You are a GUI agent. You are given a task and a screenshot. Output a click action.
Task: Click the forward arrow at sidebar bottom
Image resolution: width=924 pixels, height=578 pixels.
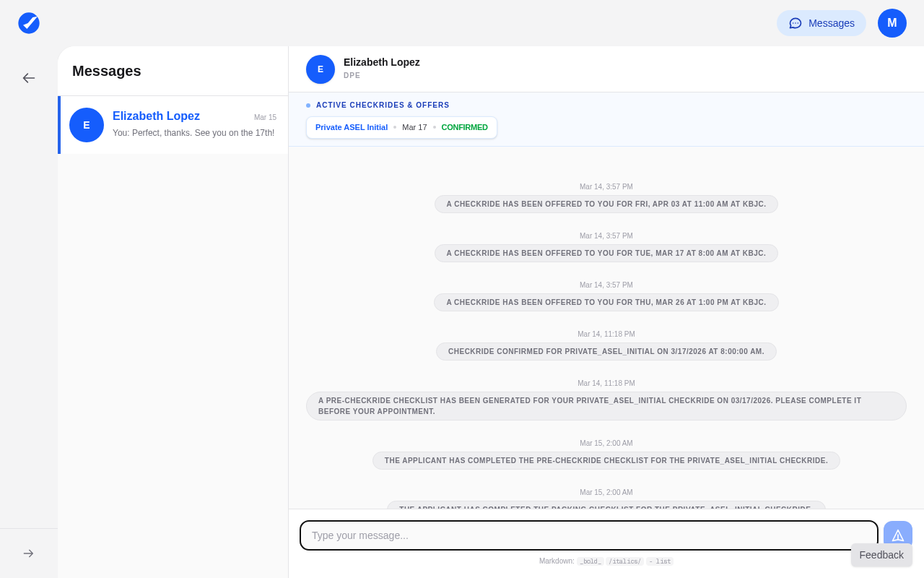pos(29,553)
